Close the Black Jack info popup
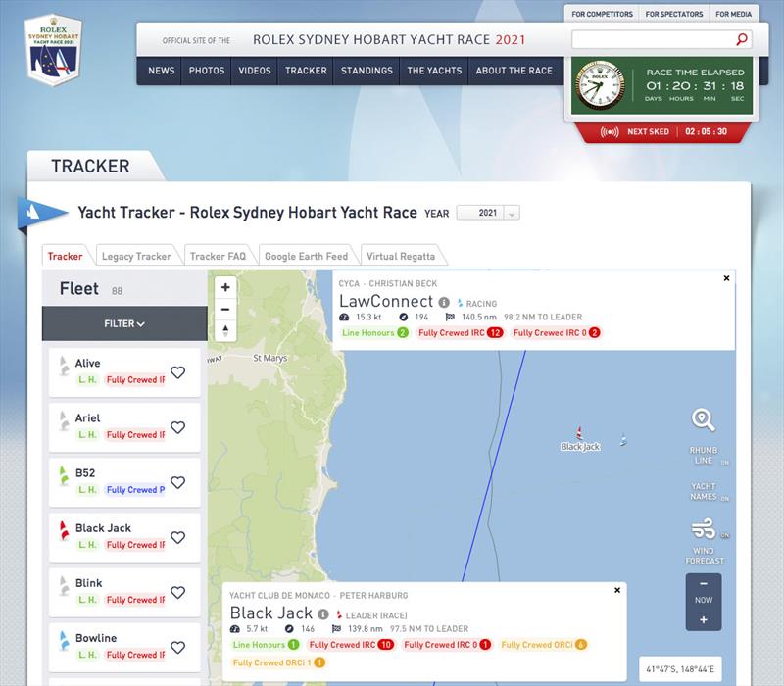The height and width of the screenshot is (686, 784). coord(617,591)
